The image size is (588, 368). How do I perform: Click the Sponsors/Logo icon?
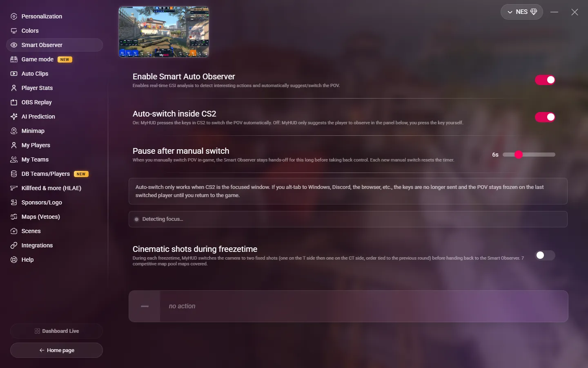point(14,202)
